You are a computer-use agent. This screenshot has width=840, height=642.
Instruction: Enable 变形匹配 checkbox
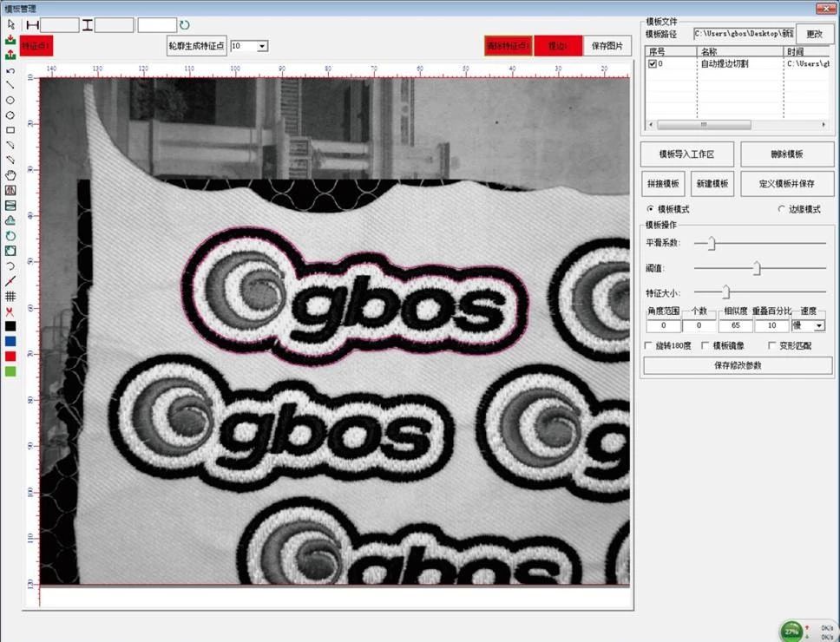click(x=771, y=345)
